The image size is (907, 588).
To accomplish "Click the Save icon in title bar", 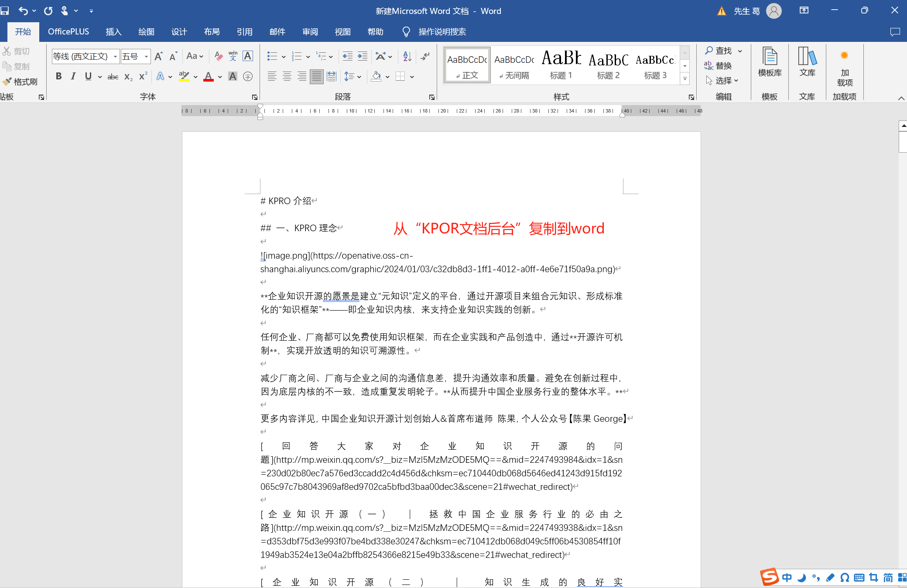I will 4,11.
